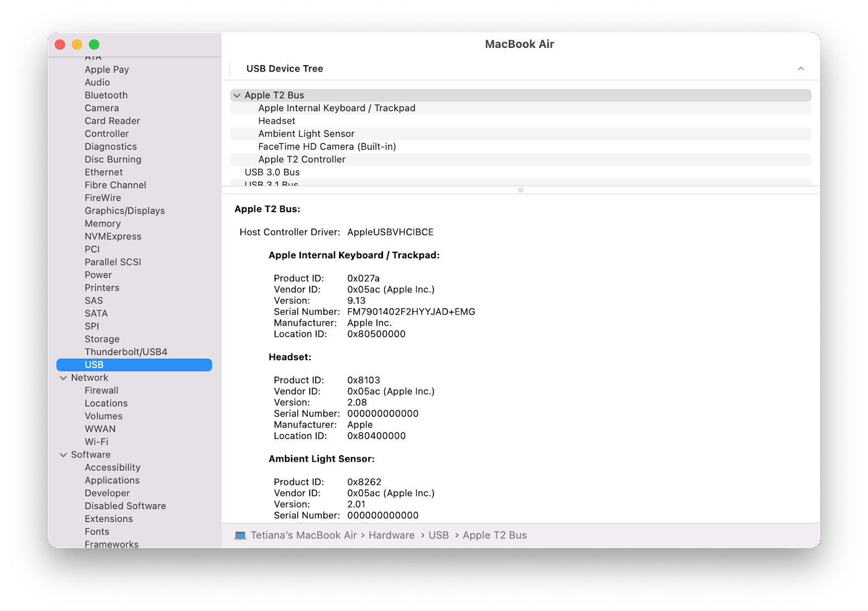Open Hardware from the breadcrumb path
Screen dimensions: 868x611
point(391,535)
